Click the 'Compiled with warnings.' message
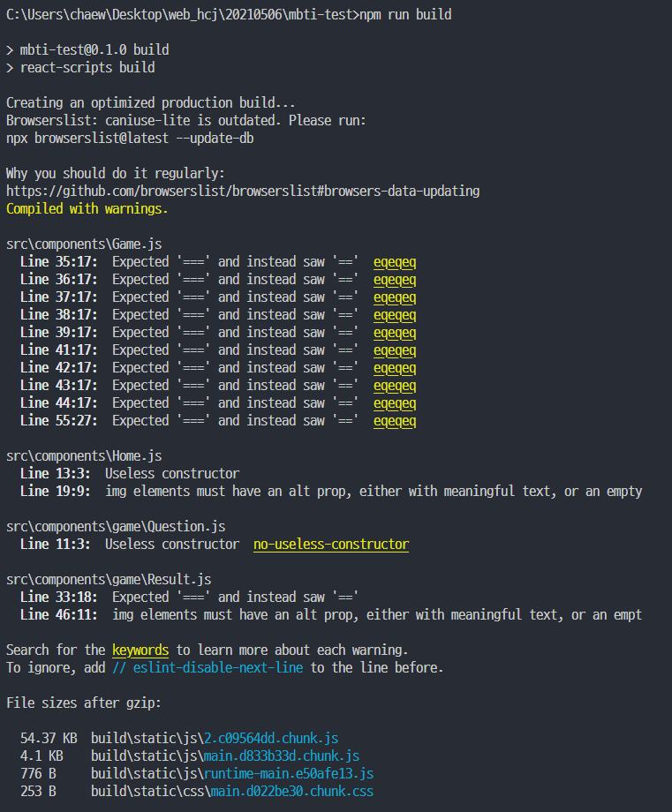This screenshot has height=812, width=672. click(x=87, y=208)
